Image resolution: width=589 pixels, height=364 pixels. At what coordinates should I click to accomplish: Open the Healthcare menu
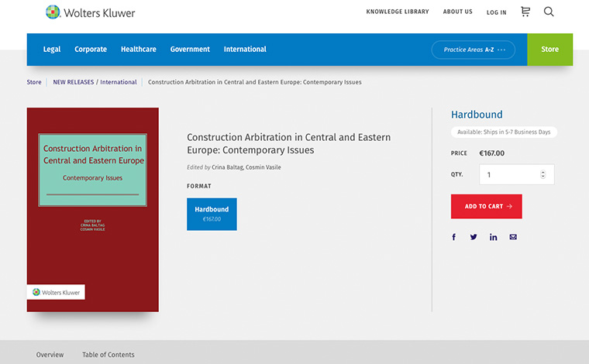[x=138, y=50]
